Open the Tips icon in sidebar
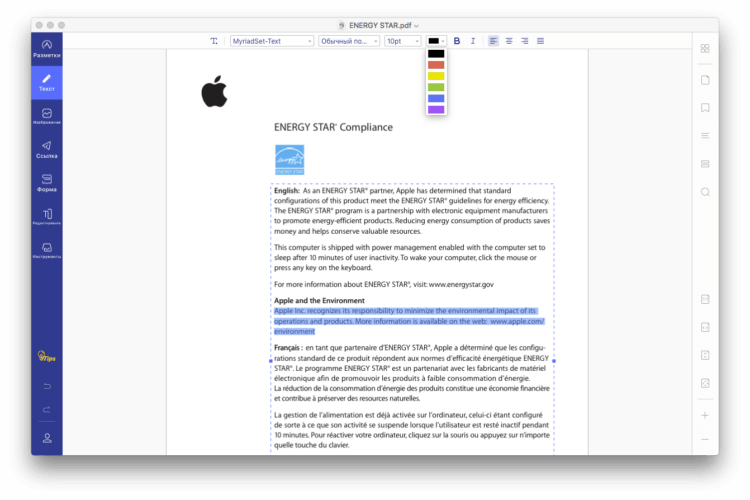Image resolution: width=750 pixels, height=500 pixels. pos(47,356)
